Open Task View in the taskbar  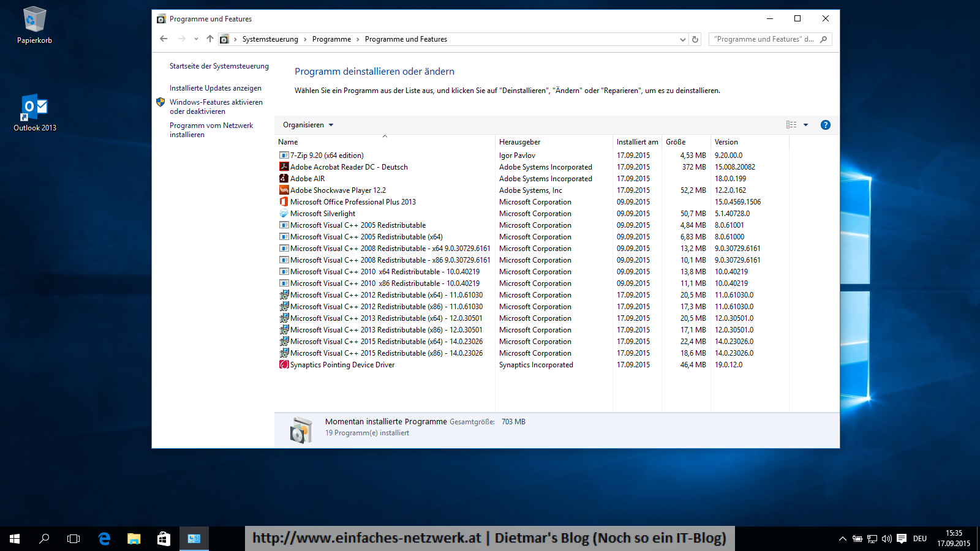[73, 539]
